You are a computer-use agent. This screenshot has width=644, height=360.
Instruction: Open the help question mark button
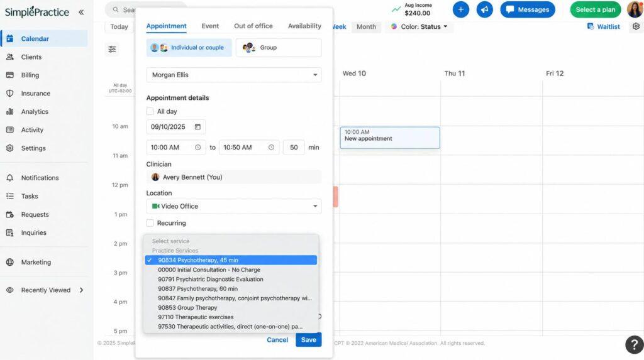(634, 344)
